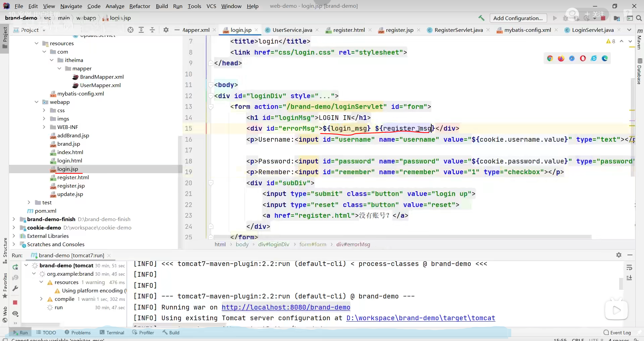
Task: Open localhost:8080/brand-demo link
Action: [286, 307]
